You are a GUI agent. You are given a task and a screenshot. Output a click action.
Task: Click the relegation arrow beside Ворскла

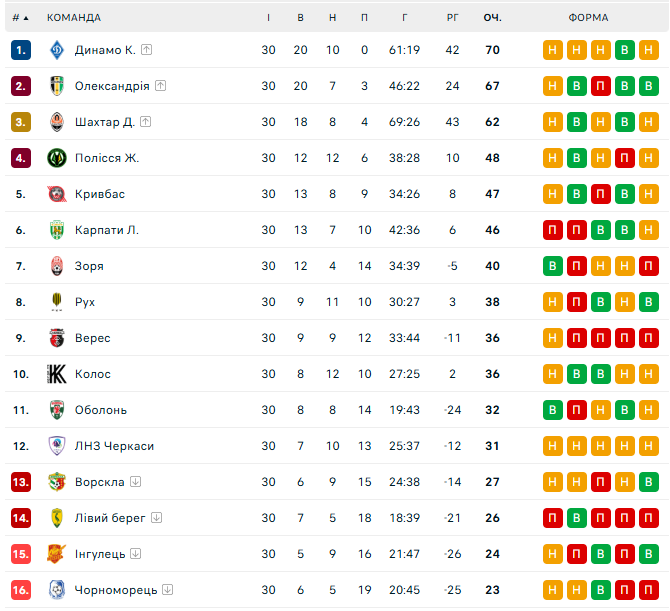135,482
